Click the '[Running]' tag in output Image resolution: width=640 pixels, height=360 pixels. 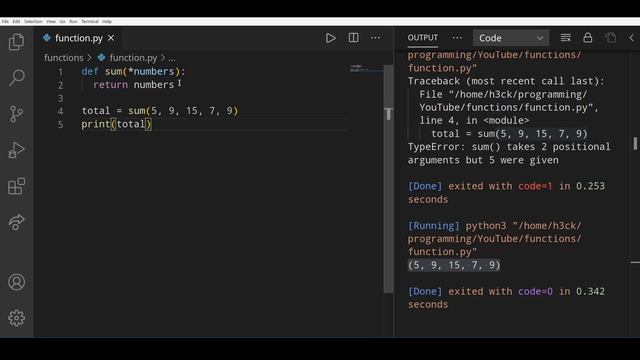pyautogui.click(x=433, y=226)
